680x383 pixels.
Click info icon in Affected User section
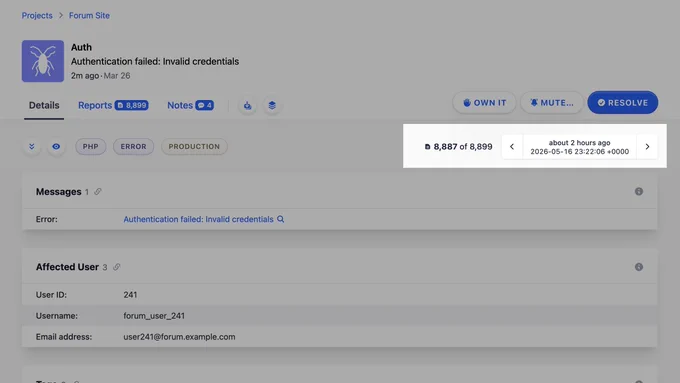tap(639, 267)
